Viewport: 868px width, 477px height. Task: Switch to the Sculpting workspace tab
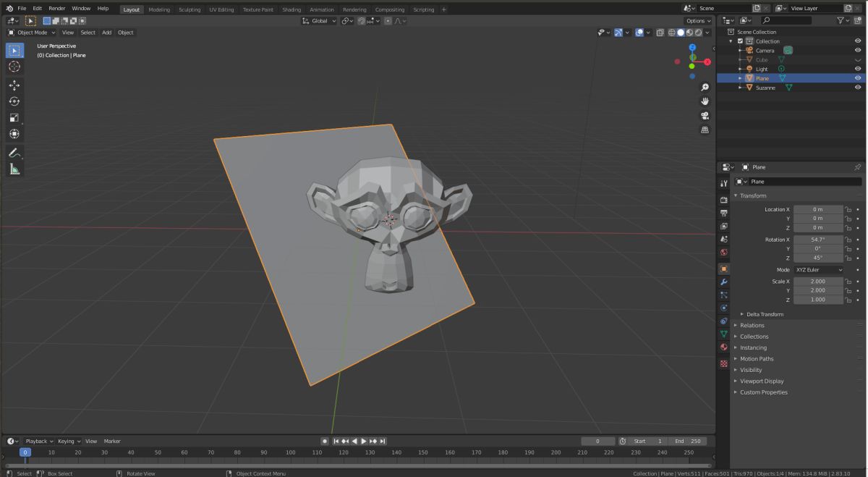point(190,9)
